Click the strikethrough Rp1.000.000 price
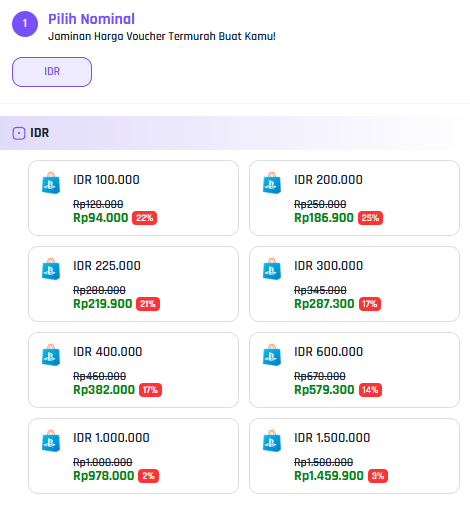 coord(103,462)
